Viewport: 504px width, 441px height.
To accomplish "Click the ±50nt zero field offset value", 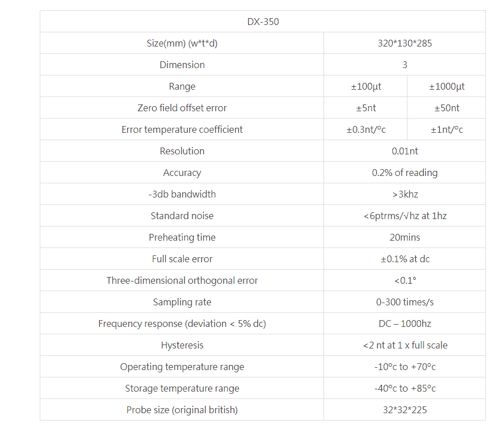I will [x=447, y=108].
